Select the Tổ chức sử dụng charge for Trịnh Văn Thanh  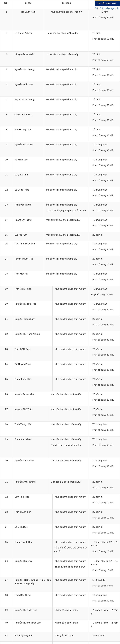[x=66, y=210]
